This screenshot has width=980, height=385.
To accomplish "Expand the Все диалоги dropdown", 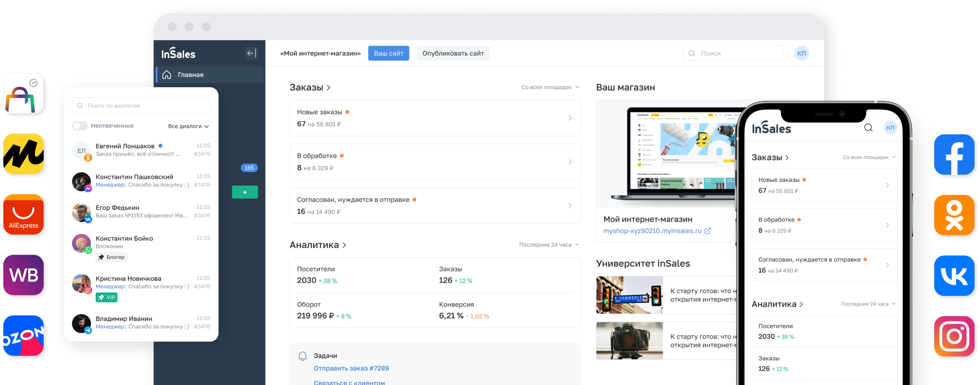I will [188, 126].
